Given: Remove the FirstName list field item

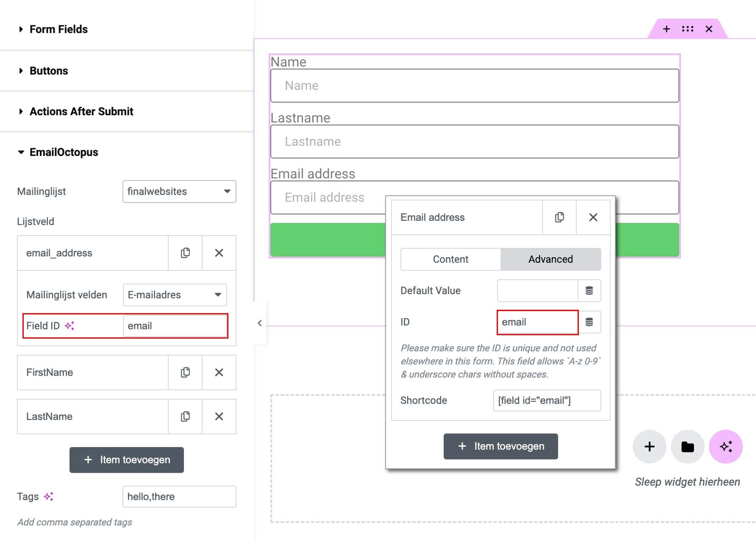Looking at the screenshot, I should 219,372.
